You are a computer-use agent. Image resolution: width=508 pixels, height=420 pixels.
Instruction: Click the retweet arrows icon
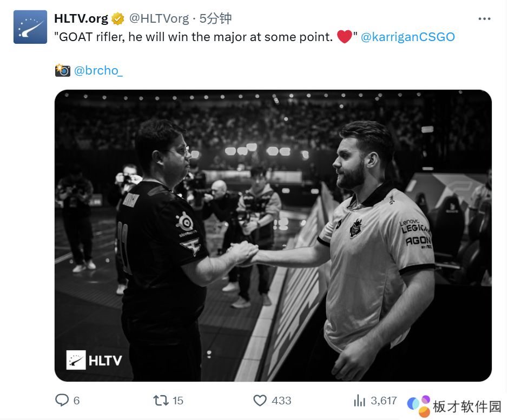point(161,401)
